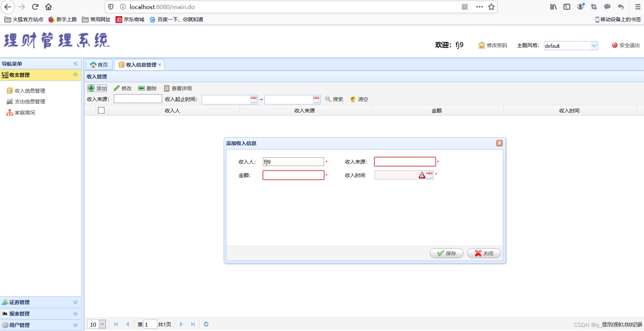Click the 收入来源 search filter field
Screen dimensions: 644x331
point(138,99)
